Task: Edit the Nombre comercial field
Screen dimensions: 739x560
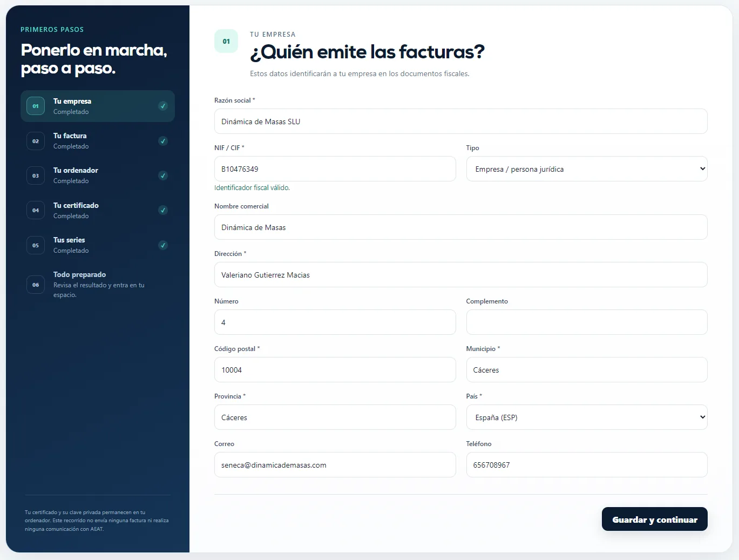Action: [x=461, y=227]
